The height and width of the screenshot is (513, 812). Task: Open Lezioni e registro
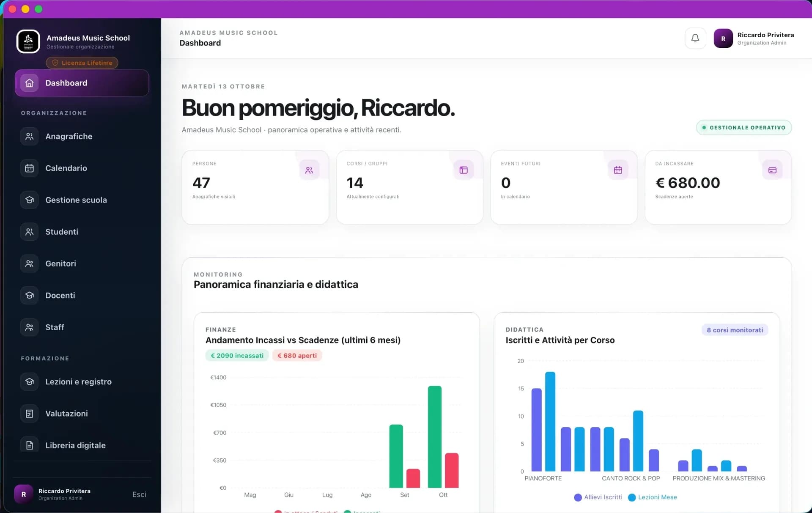click(x=82, y=381)
